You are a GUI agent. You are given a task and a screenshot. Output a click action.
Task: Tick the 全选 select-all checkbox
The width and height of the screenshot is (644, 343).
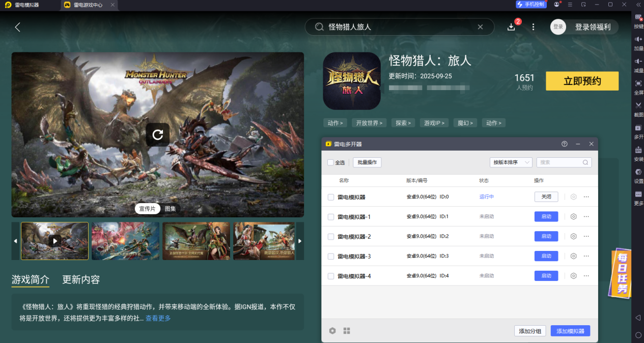coord(330,162)
